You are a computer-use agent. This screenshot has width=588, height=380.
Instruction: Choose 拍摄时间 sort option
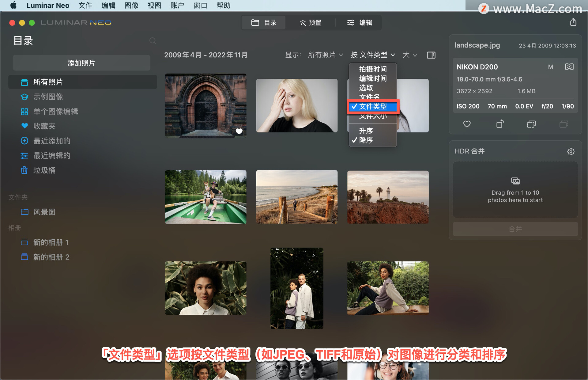click(373, 69)
